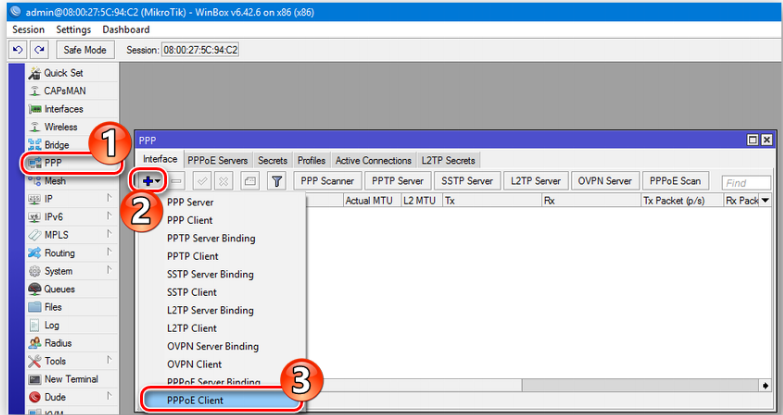
Task: Click the horizontal scrollbar in PPP window
Action: [641, 386]
